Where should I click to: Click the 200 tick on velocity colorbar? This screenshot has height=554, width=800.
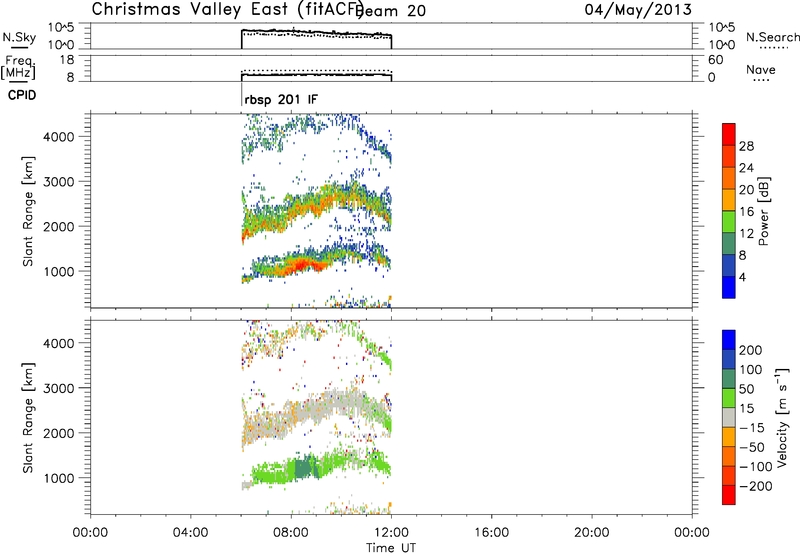(x=750, y=350)
